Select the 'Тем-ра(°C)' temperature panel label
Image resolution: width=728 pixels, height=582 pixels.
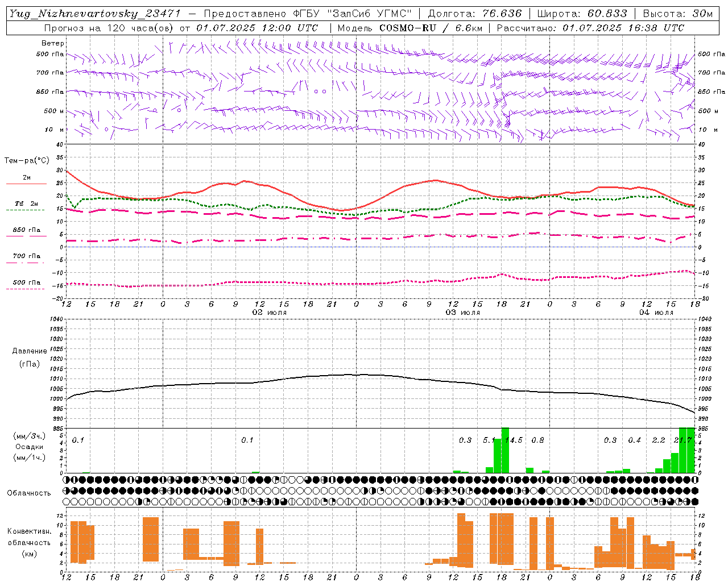pyautogui.click(x=27, y=161)
